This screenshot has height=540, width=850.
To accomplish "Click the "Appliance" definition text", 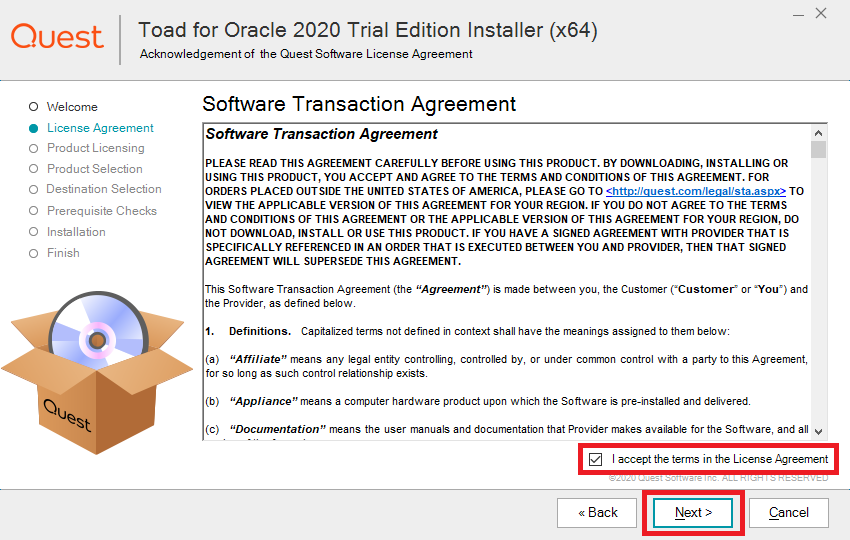I will tap(478, 401).
